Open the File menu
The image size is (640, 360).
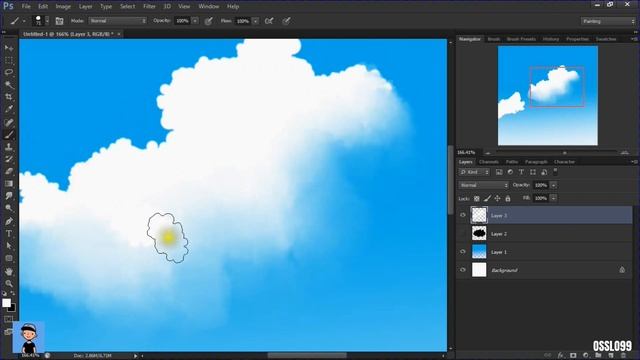(x=26, y=7)
